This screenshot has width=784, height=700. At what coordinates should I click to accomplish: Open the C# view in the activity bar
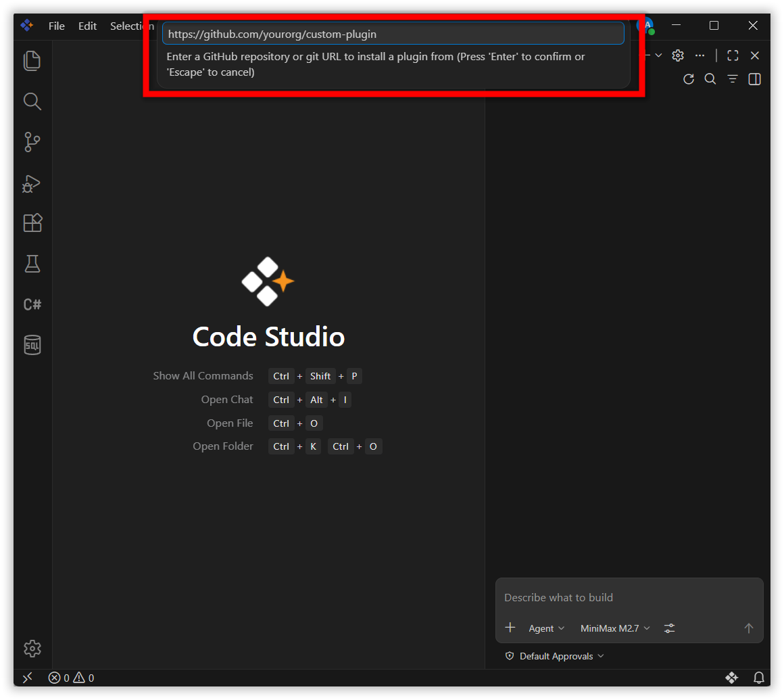(32, 304)
